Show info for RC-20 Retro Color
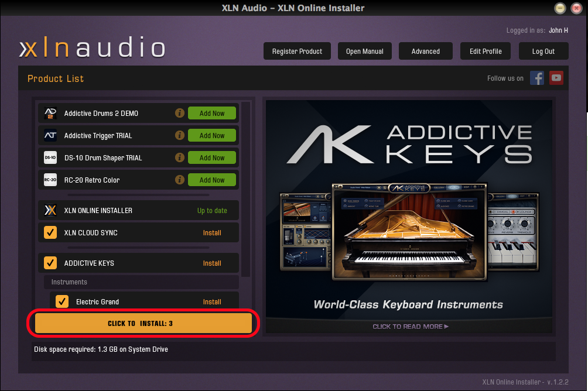Screen dimensions: 588x391 point(180,180)
